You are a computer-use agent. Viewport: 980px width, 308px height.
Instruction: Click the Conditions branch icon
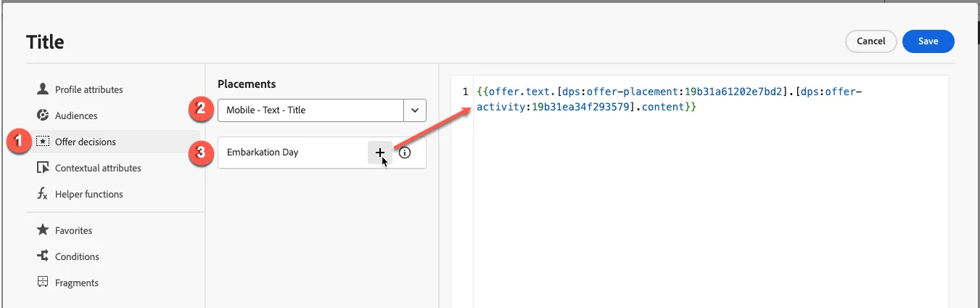tap(42, 256)
